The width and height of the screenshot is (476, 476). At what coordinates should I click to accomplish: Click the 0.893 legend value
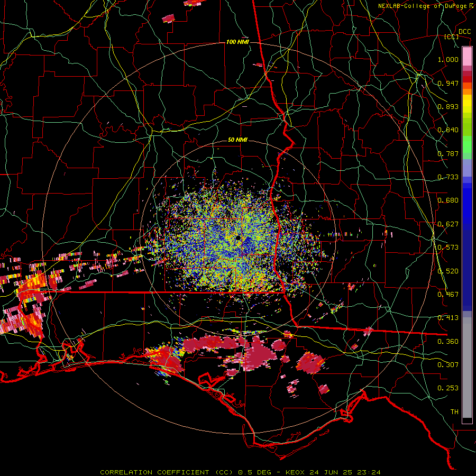(x=448, y=106)
